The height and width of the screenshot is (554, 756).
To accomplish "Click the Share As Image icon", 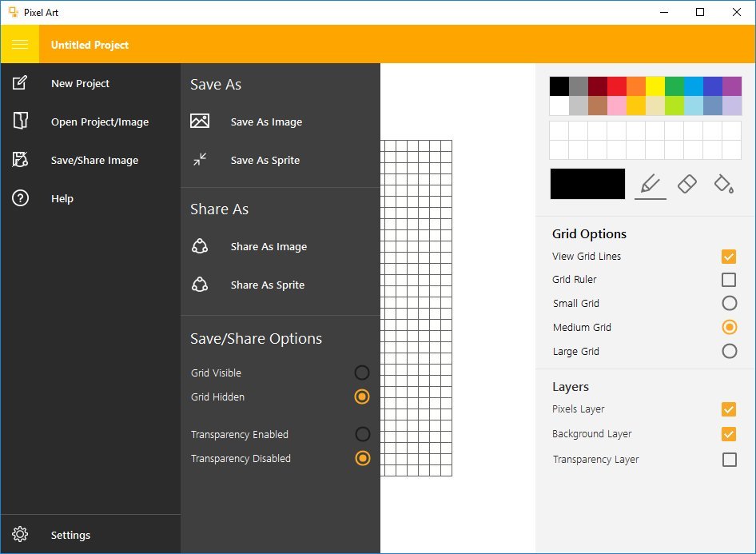I will [x=200, y=246].
